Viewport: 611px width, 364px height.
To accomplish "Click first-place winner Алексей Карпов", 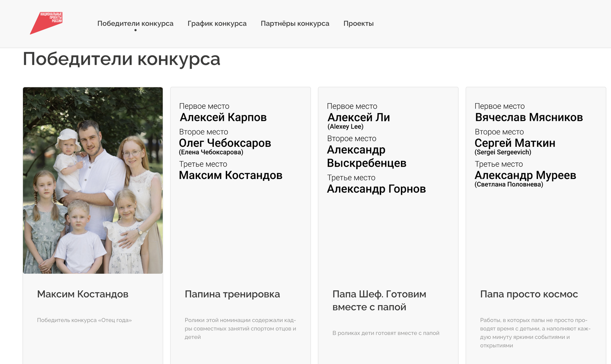I will click(x=223, y=118).
